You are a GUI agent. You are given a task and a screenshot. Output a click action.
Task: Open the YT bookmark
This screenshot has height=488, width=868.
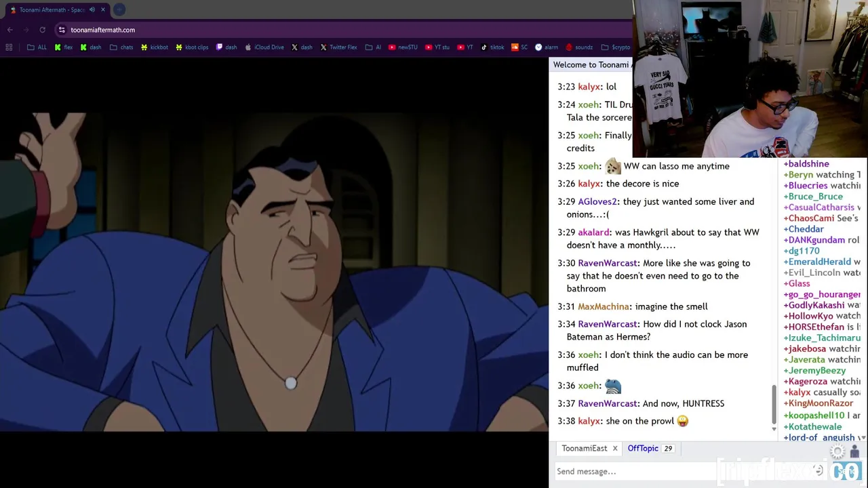pos(465,47)
